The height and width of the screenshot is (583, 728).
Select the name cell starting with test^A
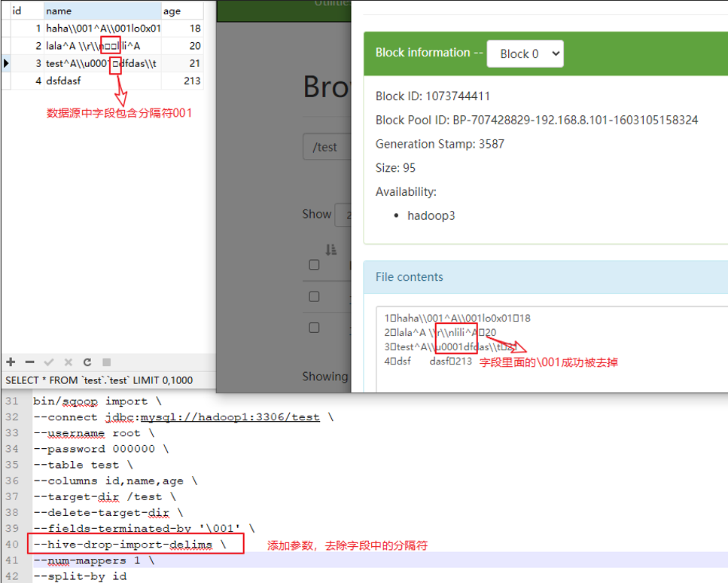coord(102,63)
